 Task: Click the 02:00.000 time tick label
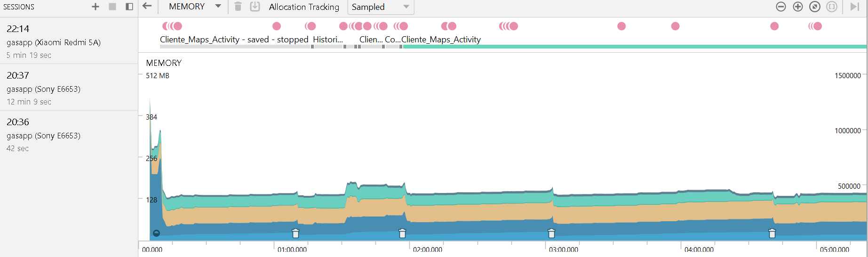pos(428,250)
